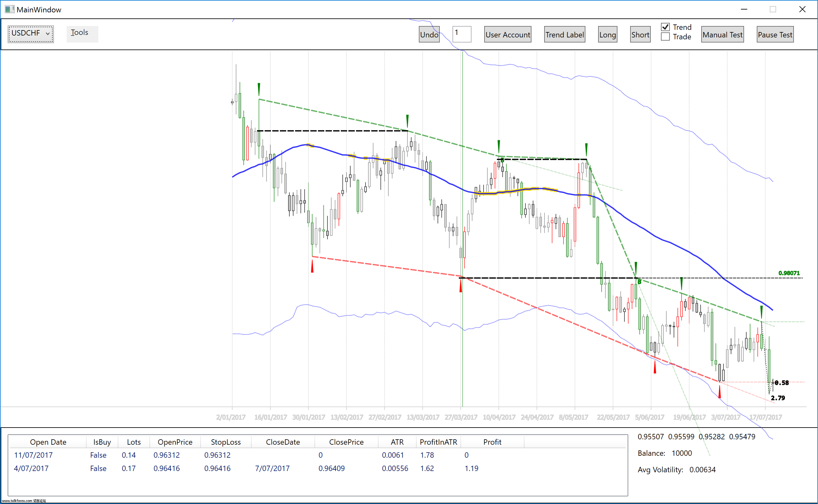Click the StopLoss column header

coord(226,442)
